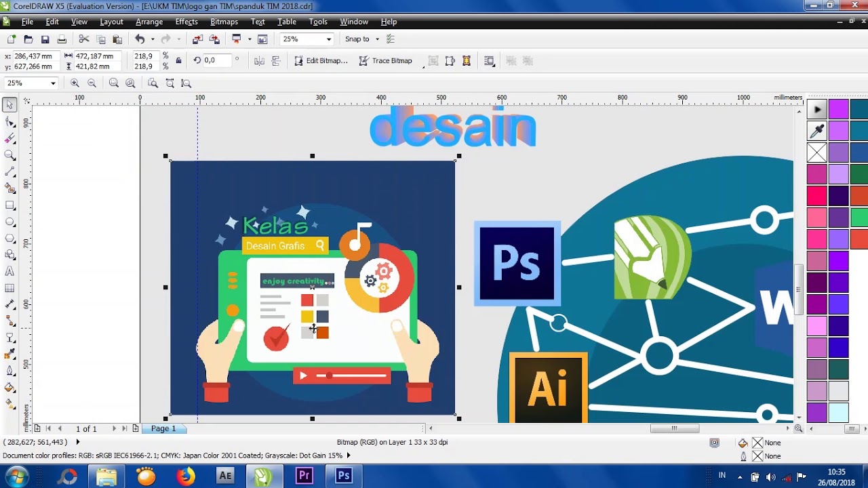Select the Outline pen tool
Screen dimensions: 868x488
click(9, 371)
